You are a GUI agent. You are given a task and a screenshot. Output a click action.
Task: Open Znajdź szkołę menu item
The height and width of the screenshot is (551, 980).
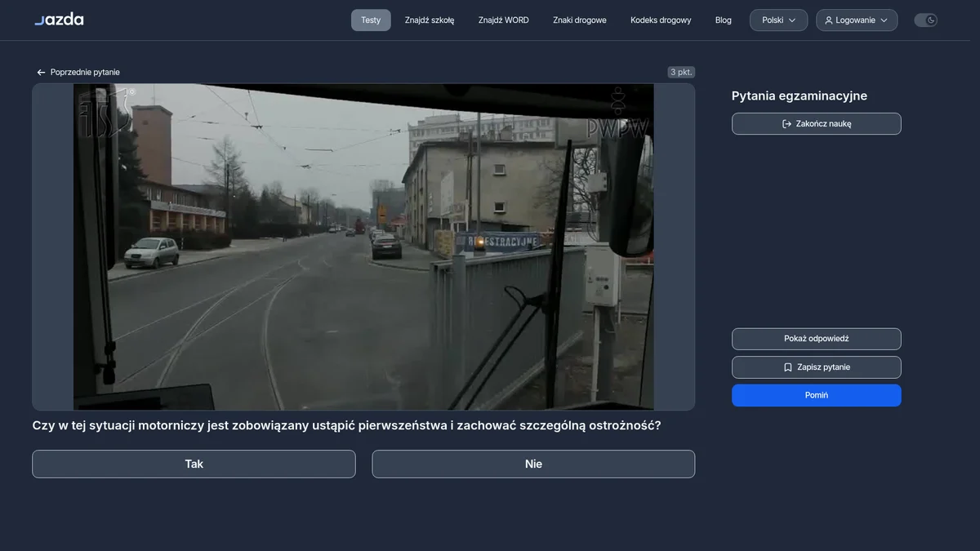click(430, 20)
